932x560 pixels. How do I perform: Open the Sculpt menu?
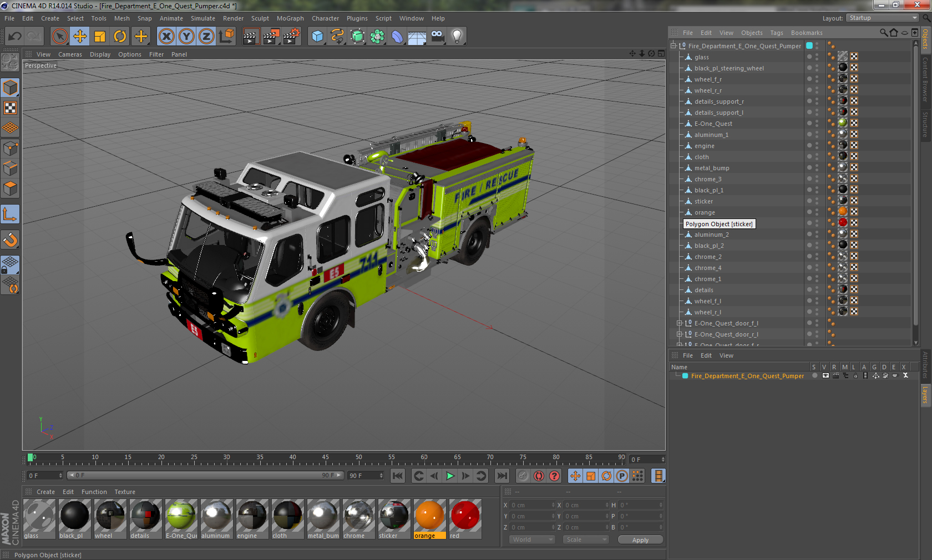click(x=260, y=18)
